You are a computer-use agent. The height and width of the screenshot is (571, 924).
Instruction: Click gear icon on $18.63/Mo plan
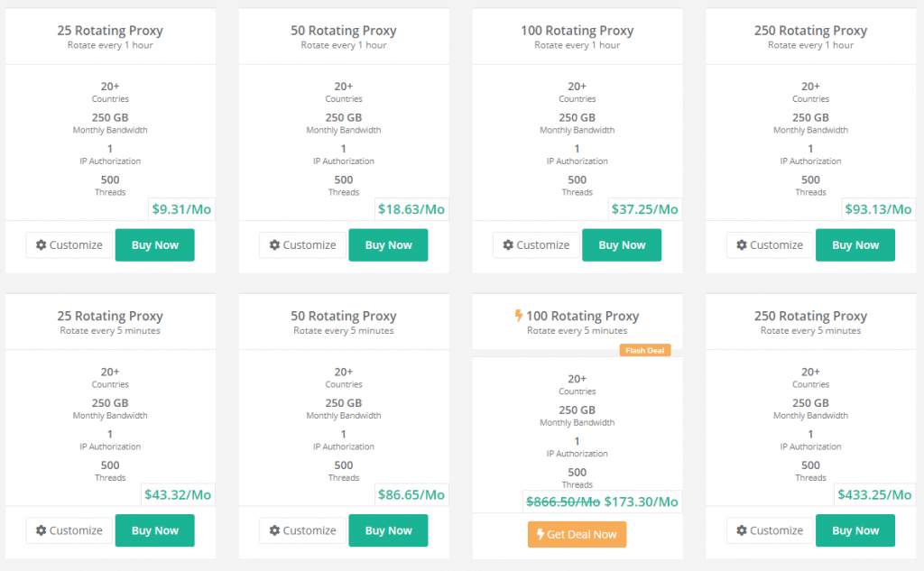[274, 244]
